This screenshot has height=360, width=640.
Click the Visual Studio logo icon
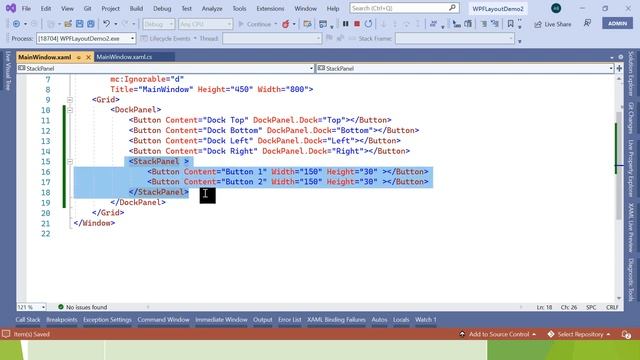click(x=11, y=8)
